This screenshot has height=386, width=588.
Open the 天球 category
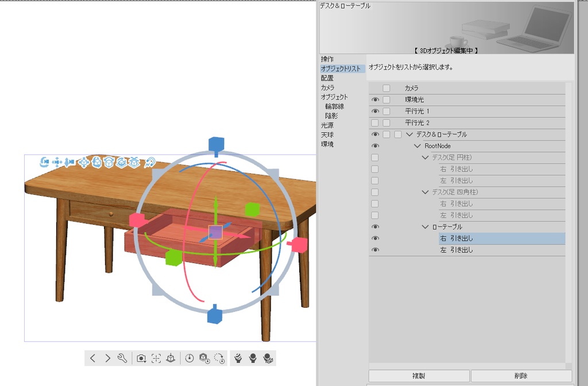[x=327, y=134]
